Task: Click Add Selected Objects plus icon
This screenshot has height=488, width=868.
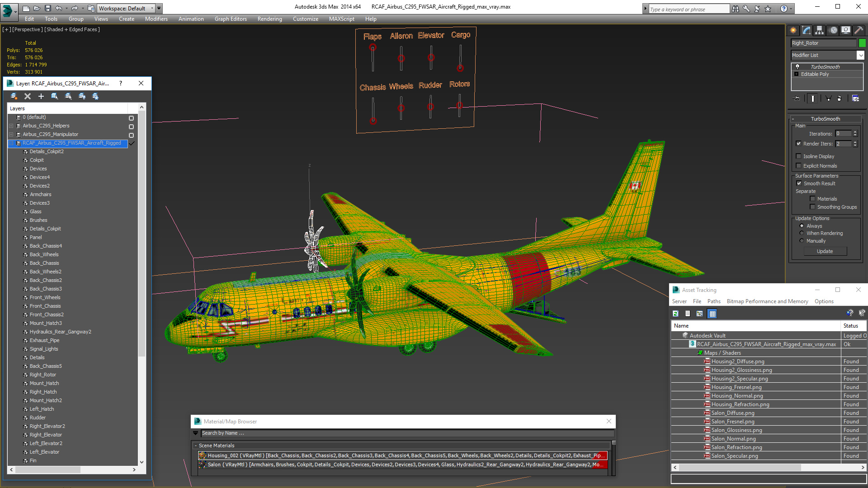Action: (41, 96)
